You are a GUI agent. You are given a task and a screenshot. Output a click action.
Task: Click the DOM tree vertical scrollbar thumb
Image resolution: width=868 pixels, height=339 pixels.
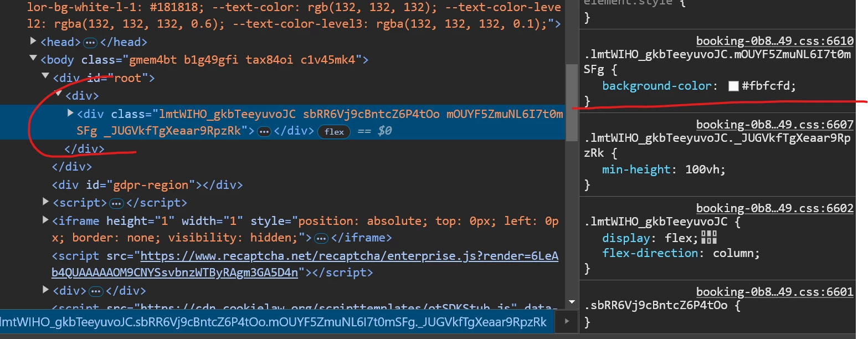point(572,102)
